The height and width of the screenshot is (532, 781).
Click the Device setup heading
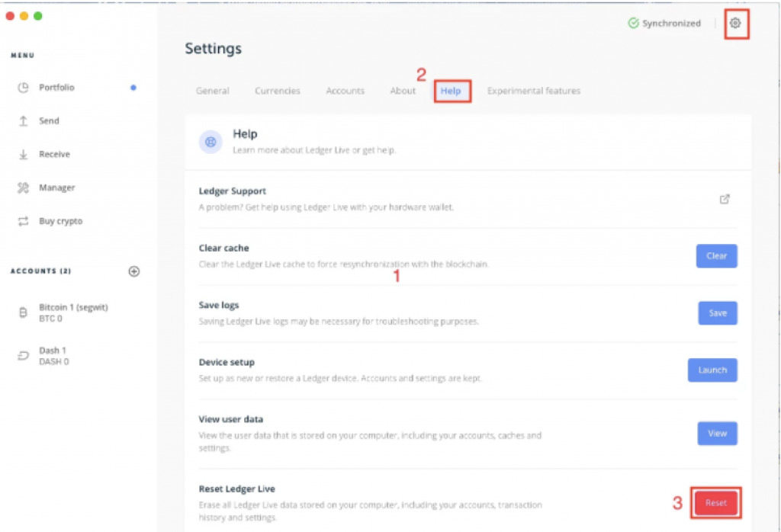(x=227, y=362)
